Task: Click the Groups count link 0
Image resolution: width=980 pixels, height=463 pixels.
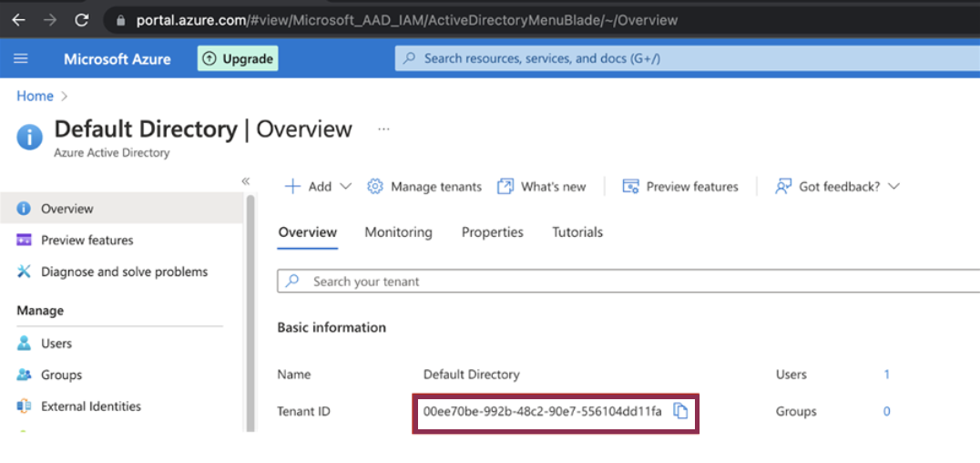Action: (x=886, y=411)
